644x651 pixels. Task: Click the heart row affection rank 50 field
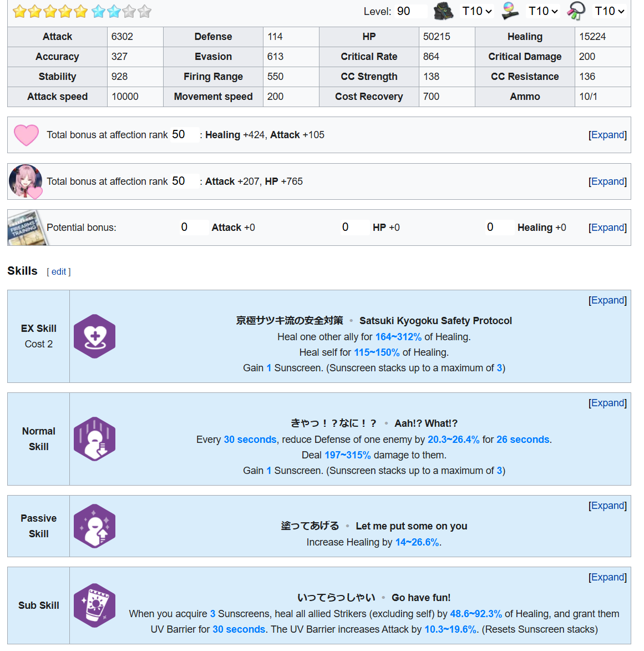(185, 134)
